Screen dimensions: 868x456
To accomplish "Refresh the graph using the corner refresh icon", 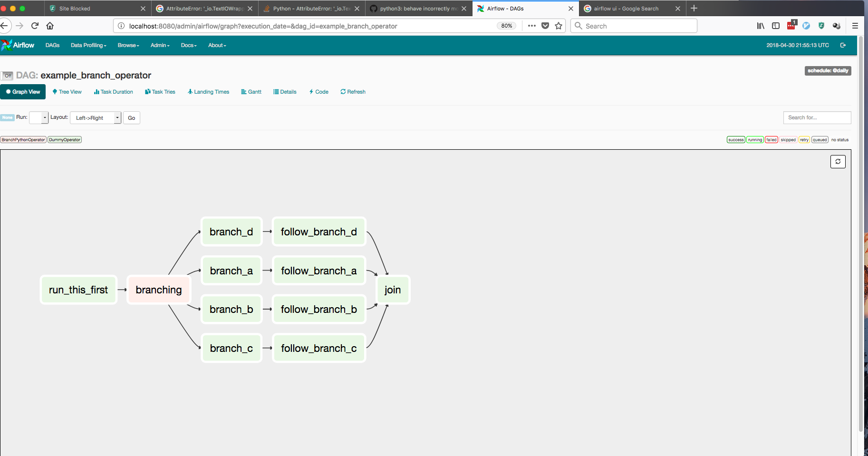I will coord(838,161).
